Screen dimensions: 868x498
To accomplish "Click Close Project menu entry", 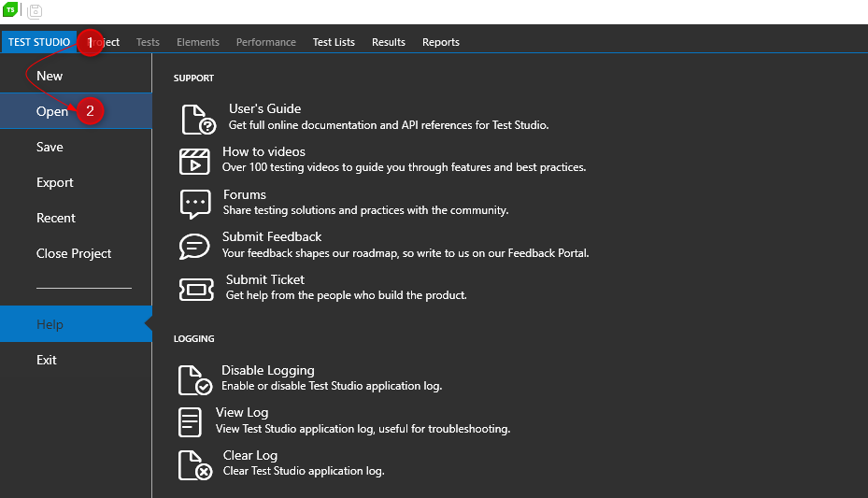I will coord(74,253).
